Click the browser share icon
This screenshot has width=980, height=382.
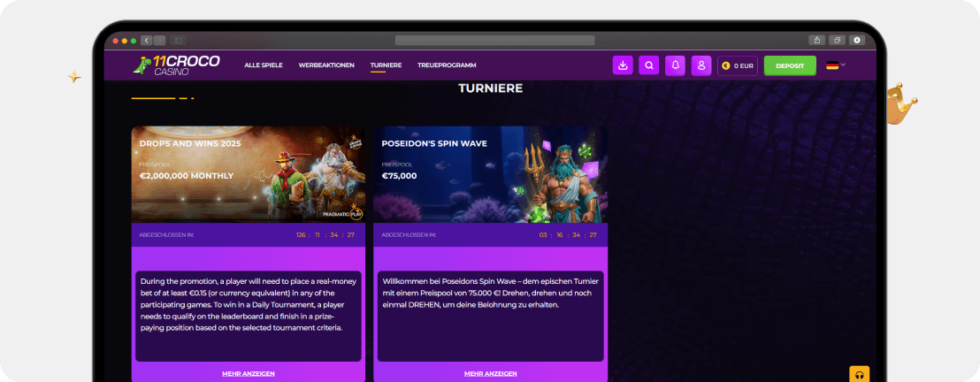(815, 40)
